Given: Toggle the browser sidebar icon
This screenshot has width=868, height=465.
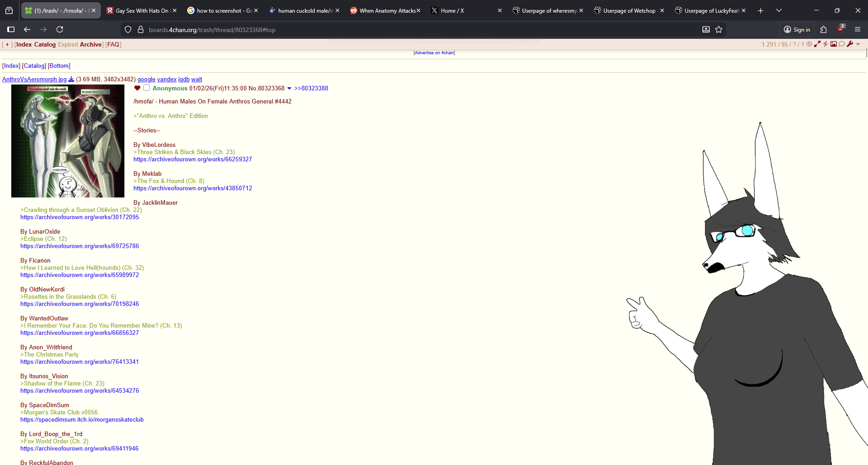Looking at the screenshot, I should click(11, 29).
